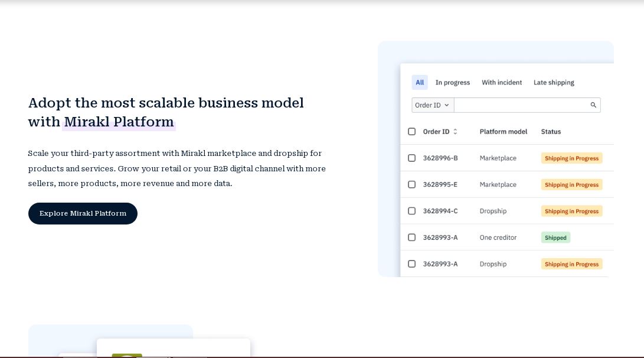
Task: Check the checkbox for the bottom Dropship order
Action: click(x=411, y=263)
